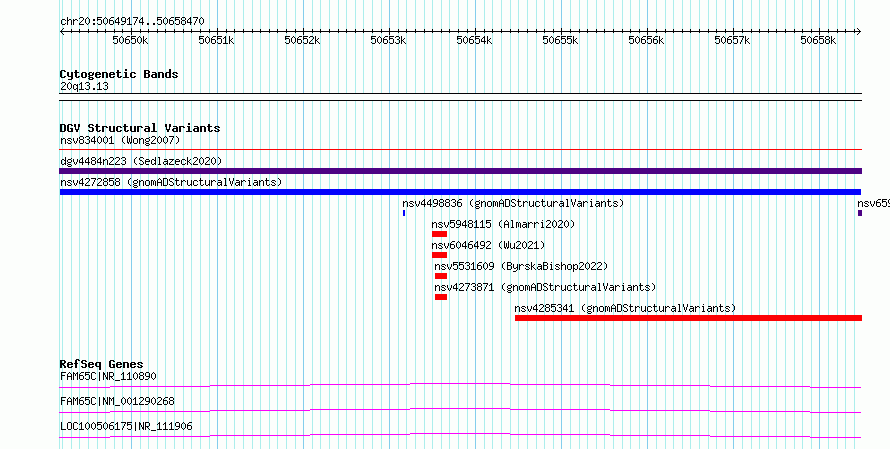Image resolution: width=890 pixels, height=449 pixels.
Task: Click the magenta FAM65C|NM_001290268 gene line
Action: pos(460,410)
